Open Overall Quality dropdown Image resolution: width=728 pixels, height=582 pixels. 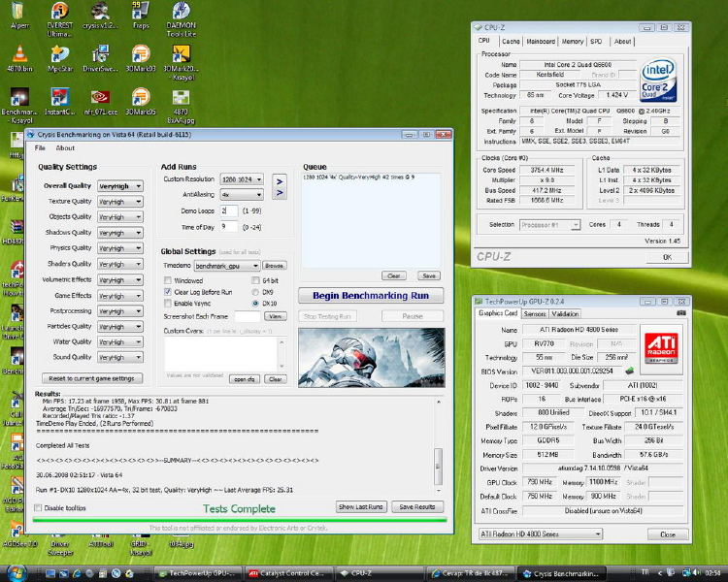(119, 186)
